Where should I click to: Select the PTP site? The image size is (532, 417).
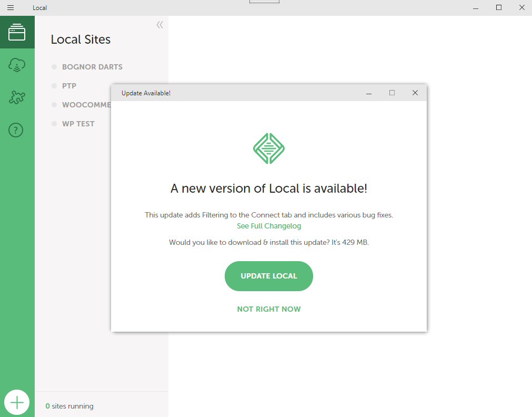[69, 86]
